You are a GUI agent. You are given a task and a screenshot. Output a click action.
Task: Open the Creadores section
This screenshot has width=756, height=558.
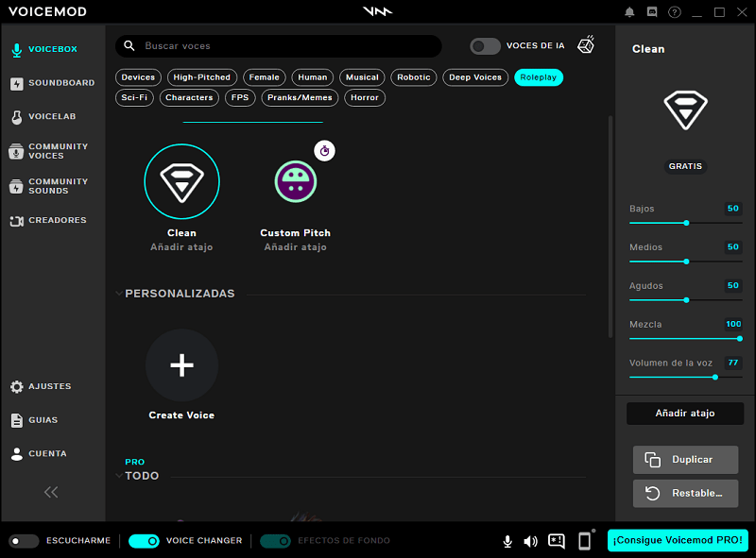pos(48,220)
